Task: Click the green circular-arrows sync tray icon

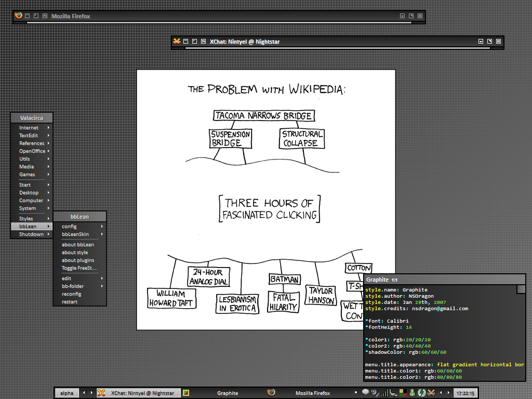Action: (421, 393)
